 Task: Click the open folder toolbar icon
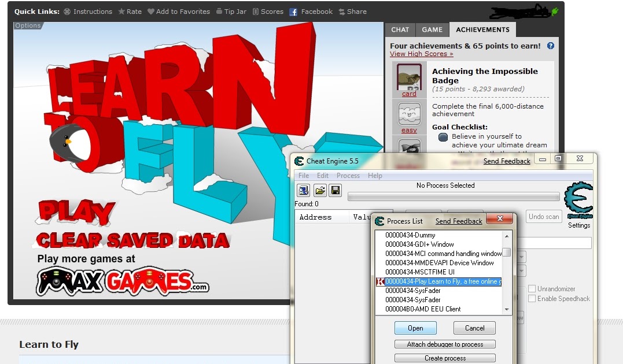tap(320, 191)
